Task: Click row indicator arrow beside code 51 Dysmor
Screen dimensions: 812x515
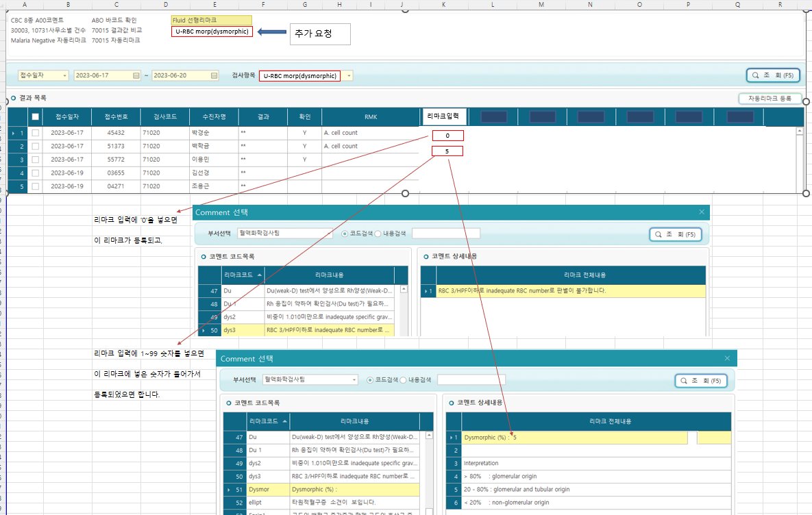Action: point(230,490)
